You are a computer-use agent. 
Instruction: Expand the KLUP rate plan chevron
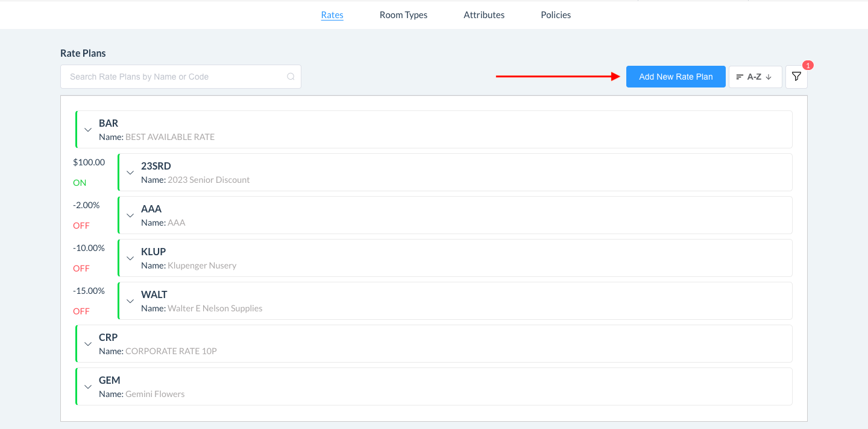coord(130,258)
